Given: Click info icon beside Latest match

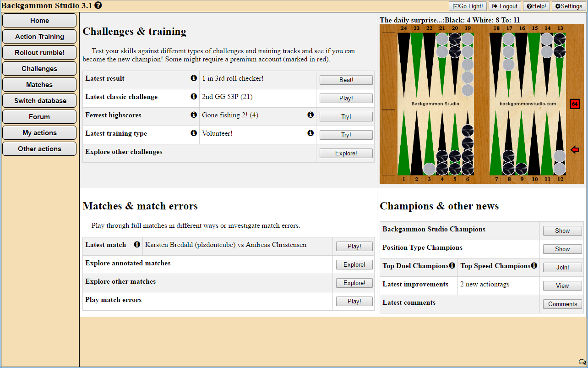Looking at the screenshot, I should pyautogui.click(x=136, y=245).
